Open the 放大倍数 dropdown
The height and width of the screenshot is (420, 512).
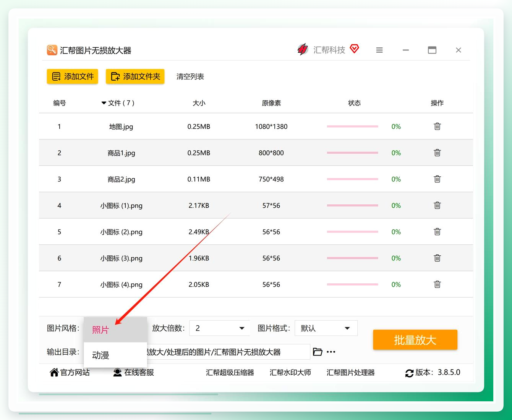[x=220, y=328]
